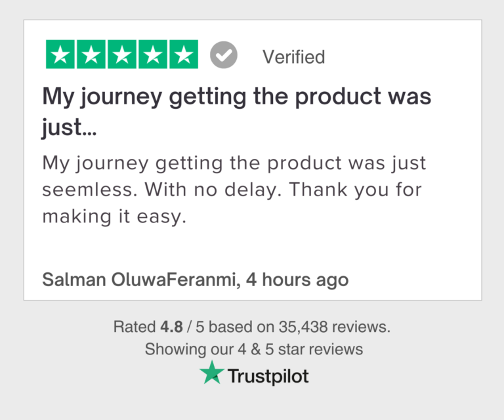Click the "making it easy." line in the review

pos(114,217)
